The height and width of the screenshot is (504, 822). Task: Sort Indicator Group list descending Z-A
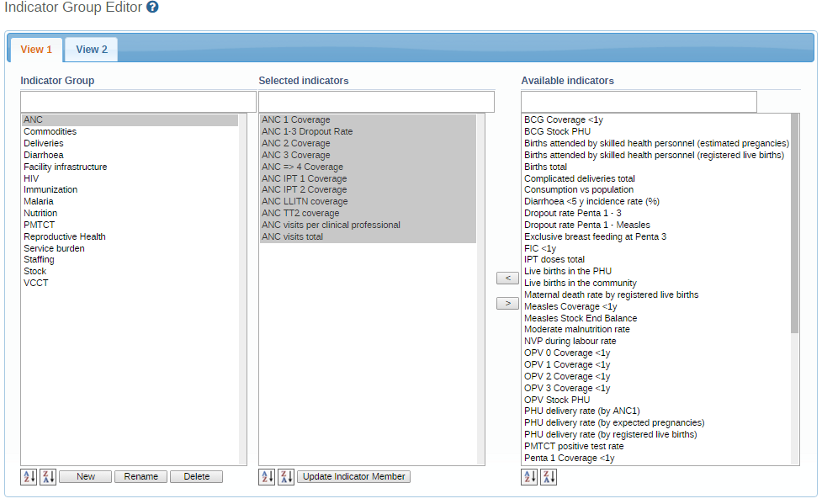point(48,477)
